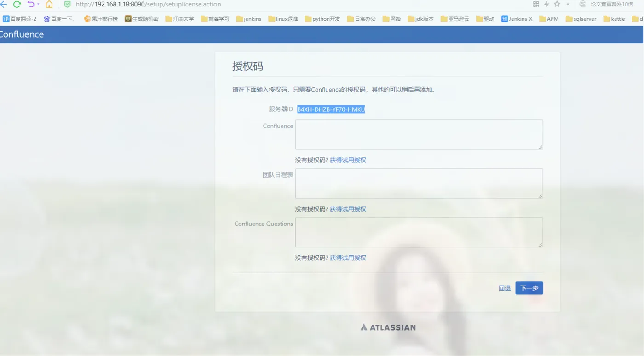This screenshot has width=644, height=356.
Task: Open the Jenkins X bookmark
Action: (x=517, y=19)
